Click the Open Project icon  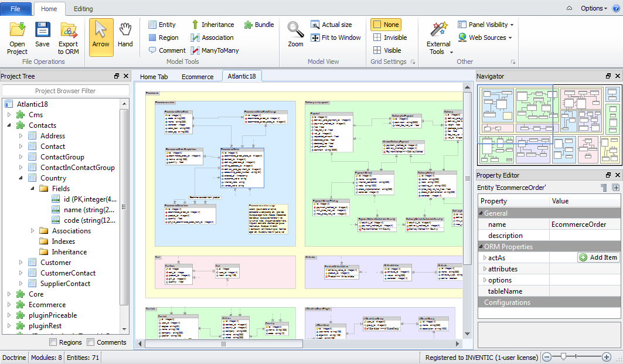17,30
